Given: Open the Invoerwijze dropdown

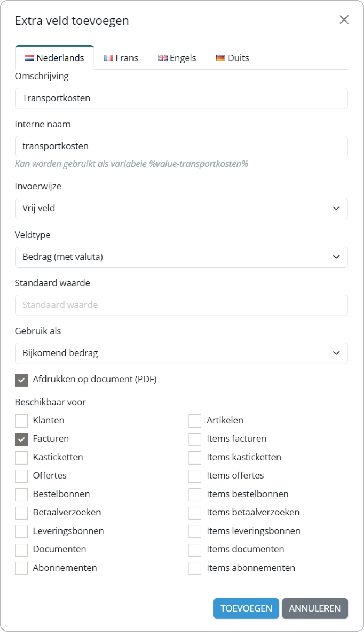Looking at the screenshot, I should coord(181,208).
